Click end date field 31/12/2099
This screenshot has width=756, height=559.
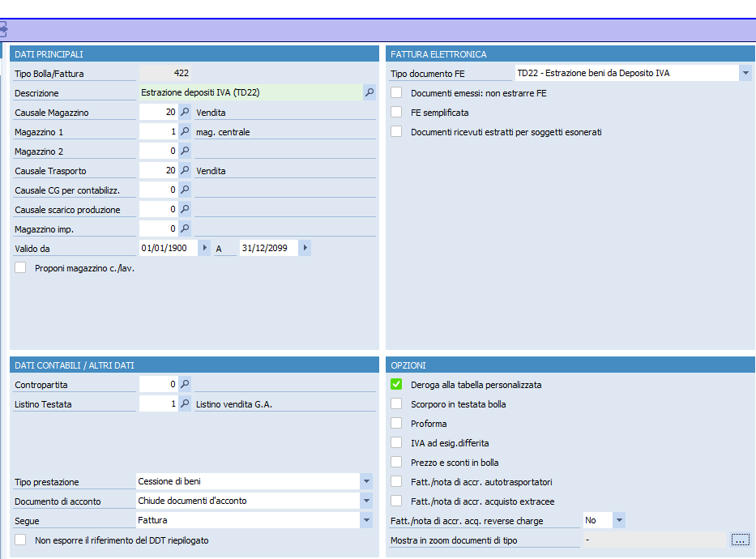[269, 248]
